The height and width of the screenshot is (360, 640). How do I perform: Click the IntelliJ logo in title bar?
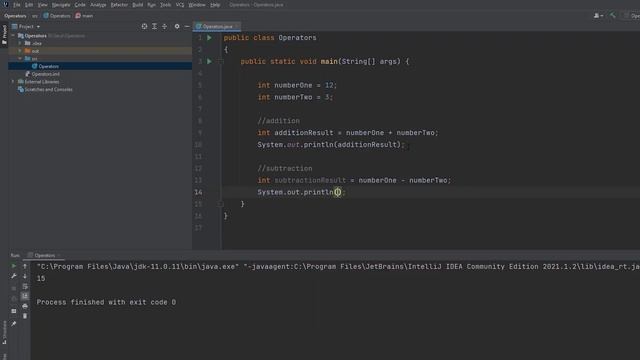pos(5,4)
